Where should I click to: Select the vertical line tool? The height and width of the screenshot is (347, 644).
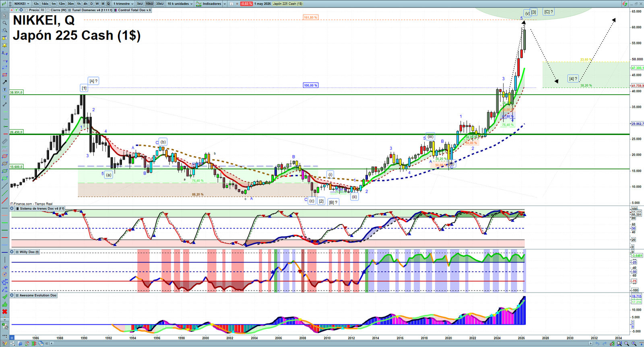pyautogui.click(x=4, y=260)
